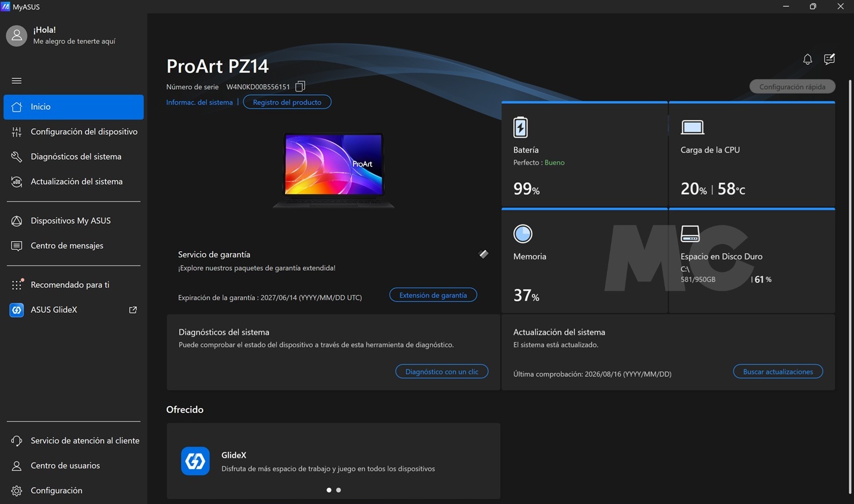Open Recomendado para ti

point(74,285)
